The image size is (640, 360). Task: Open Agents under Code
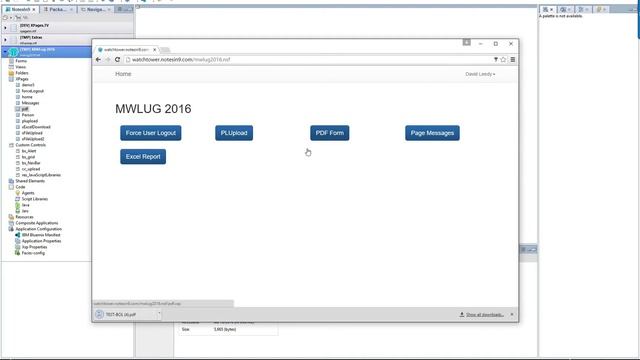click(x=28, y=193)
